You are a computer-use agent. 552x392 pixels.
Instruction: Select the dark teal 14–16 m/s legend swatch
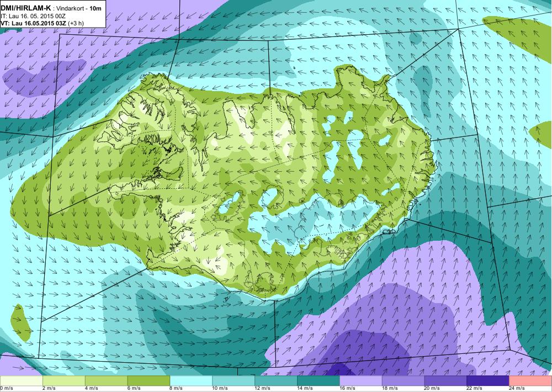click(319, 381)
